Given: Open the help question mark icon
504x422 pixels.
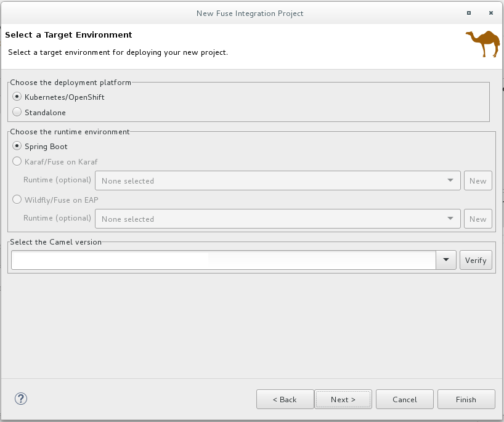Looking at the screenshot, I should point(20,399).
